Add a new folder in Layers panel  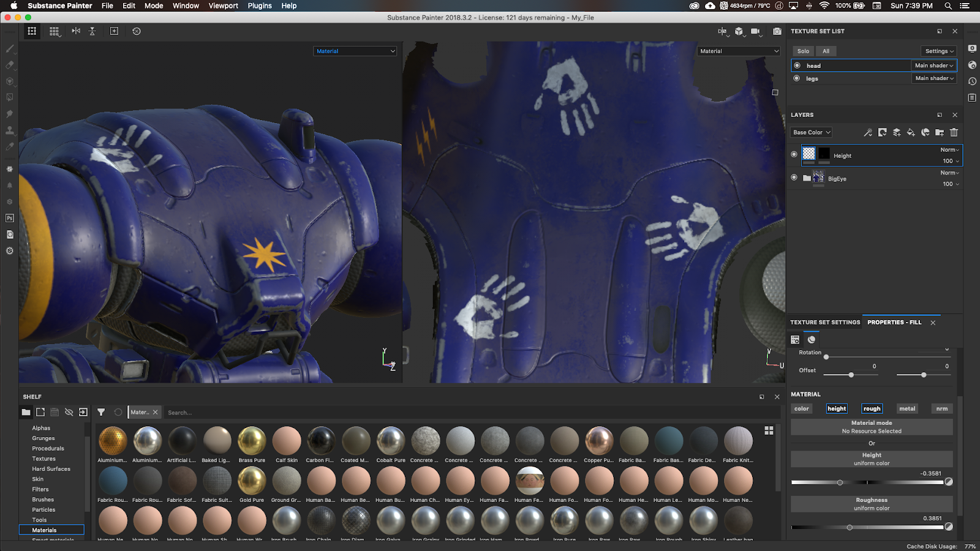pos(940,132)
